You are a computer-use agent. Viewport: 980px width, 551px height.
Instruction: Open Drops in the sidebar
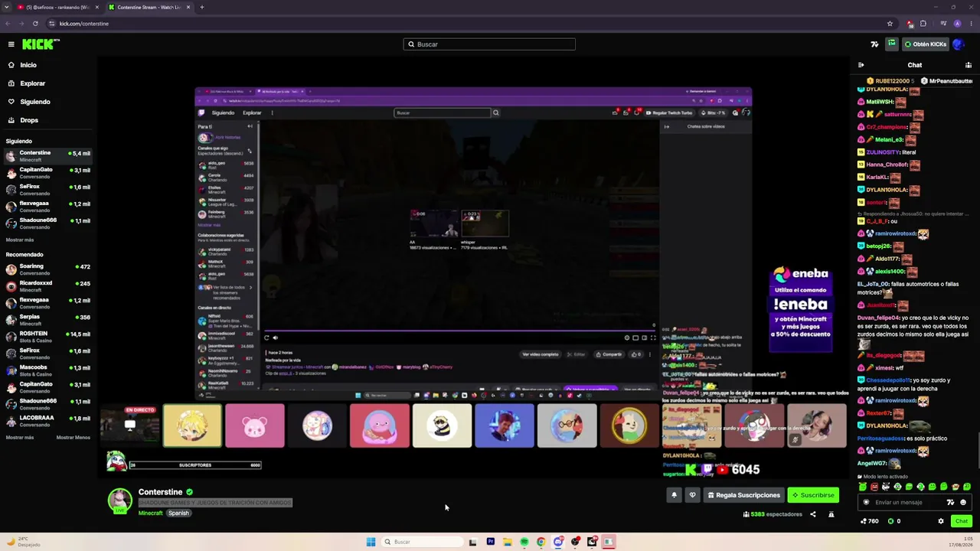pyautogui.click(x=29, y=120)
